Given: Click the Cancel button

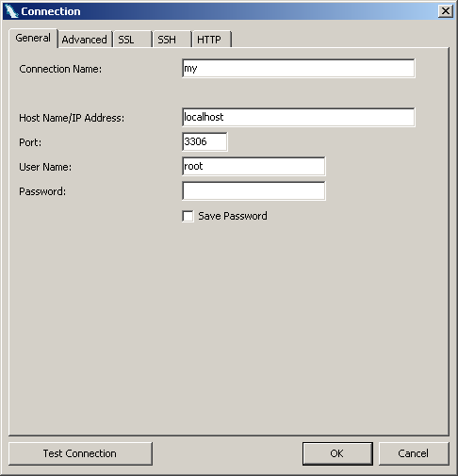Looking at the screenshot, I should tap(414, 453).
